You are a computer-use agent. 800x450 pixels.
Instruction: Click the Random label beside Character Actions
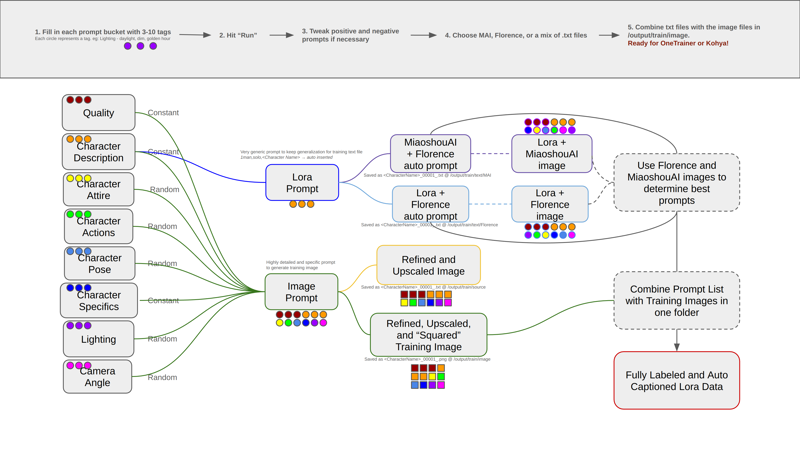162,226
